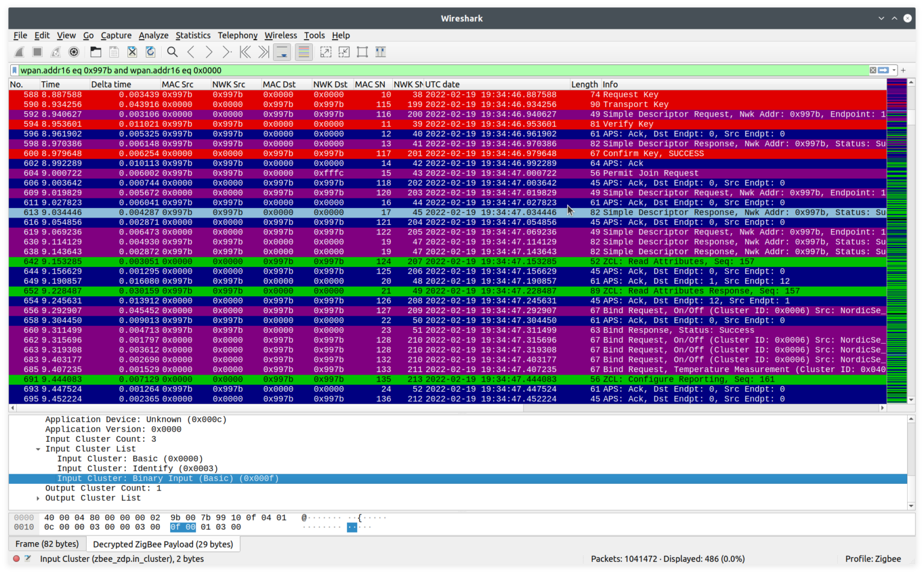Open the Statistics menu
Screen dimensions: 924x574
192,35
